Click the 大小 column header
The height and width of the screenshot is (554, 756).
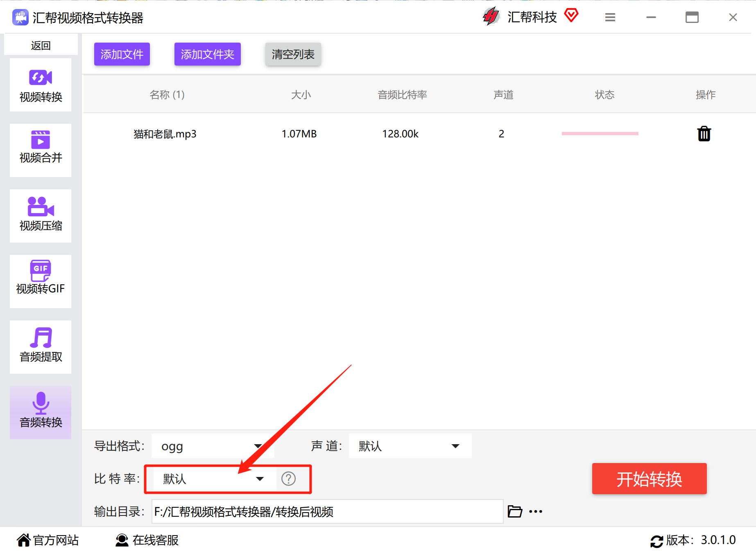pyautogui.click(x=301, y=95)
